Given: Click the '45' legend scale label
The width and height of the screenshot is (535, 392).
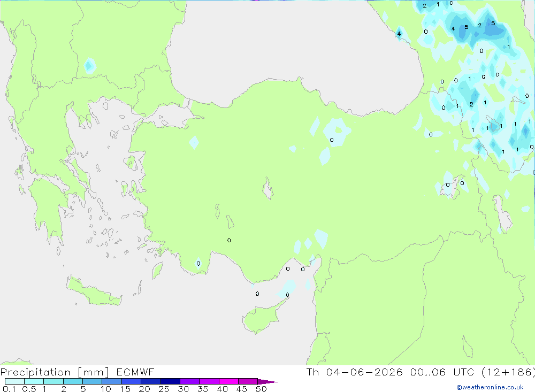Looking at the screenshot, I should pos(242,389).
